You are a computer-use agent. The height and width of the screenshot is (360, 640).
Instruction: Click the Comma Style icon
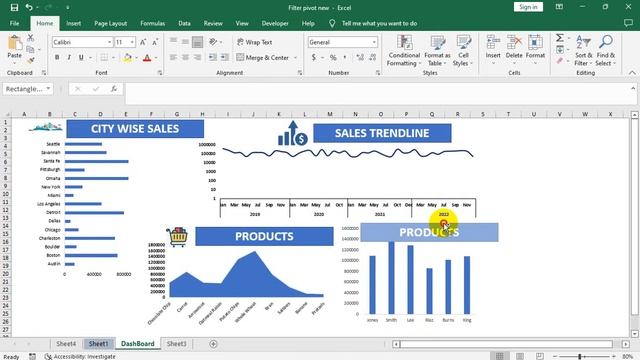[345, 58]
